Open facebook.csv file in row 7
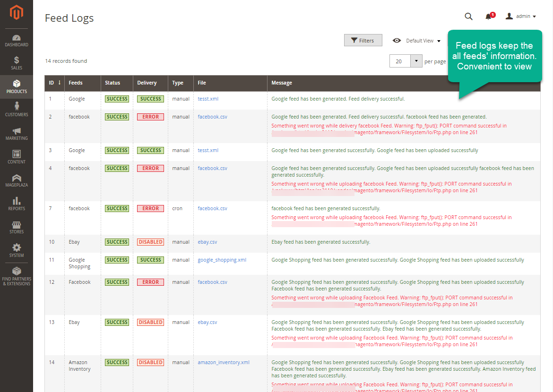 point(212,208)
